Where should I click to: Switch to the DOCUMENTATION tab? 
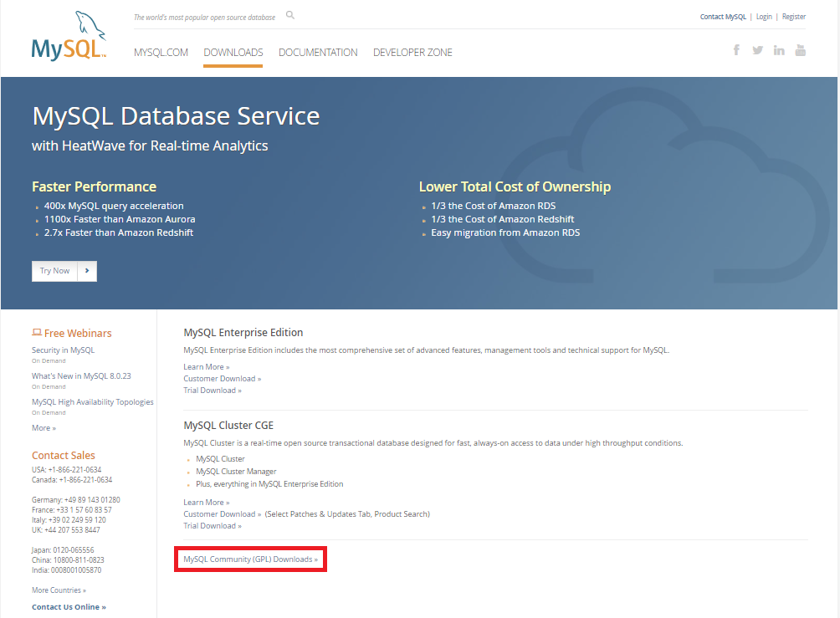[318, 53]
